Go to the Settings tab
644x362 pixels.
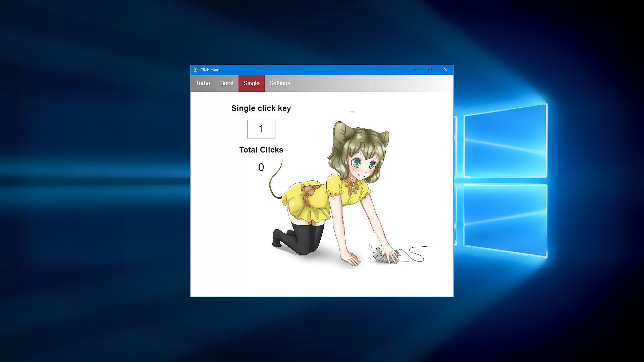coord(280,83)
